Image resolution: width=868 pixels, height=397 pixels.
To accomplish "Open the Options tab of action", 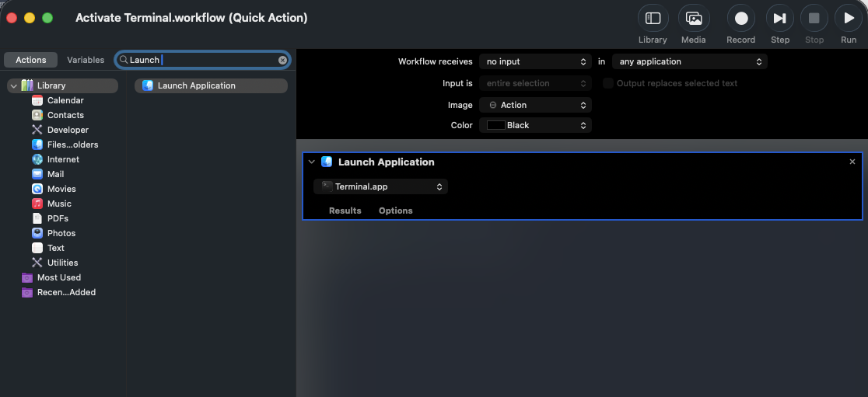I will tap(395, 211).
